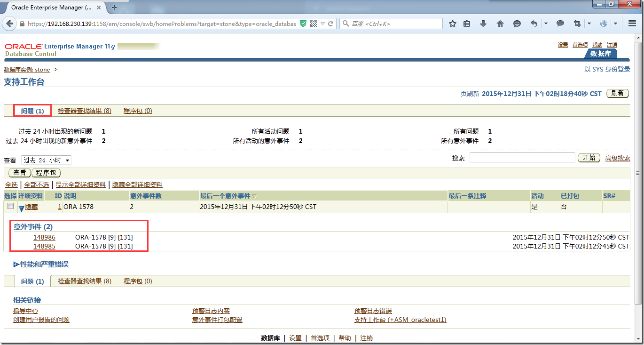Click the magnifier icon in search box
Viewport: 644px width, 345px height.
[346, 24]
